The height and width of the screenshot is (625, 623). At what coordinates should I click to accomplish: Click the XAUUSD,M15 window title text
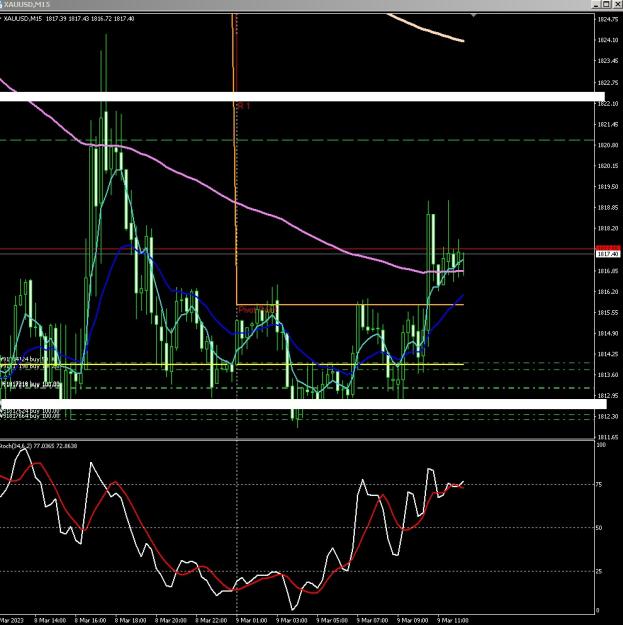coord(26,4)
